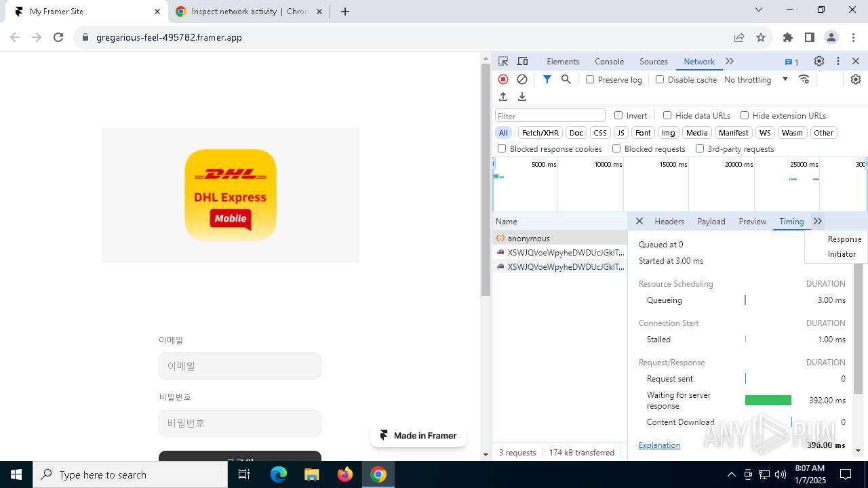Viewport: 868px width, 488px height.
Task: Open the issues counter badge
Action: tap(791, 62)
